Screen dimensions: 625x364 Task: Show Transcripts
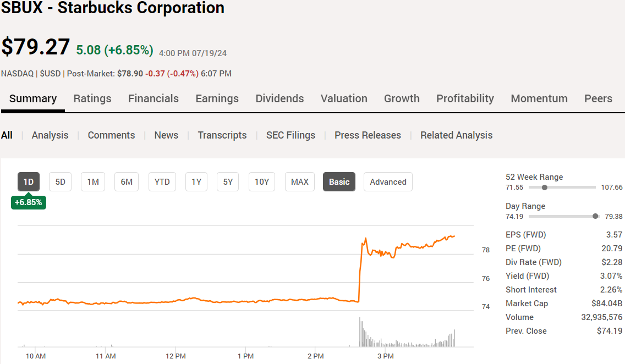222,135
